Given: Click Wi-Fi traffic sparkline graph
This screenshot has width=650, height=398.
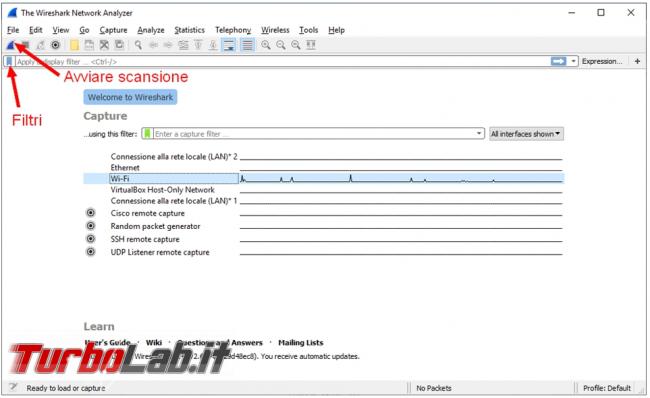Looking at the screenshot, I should point(401,179).
